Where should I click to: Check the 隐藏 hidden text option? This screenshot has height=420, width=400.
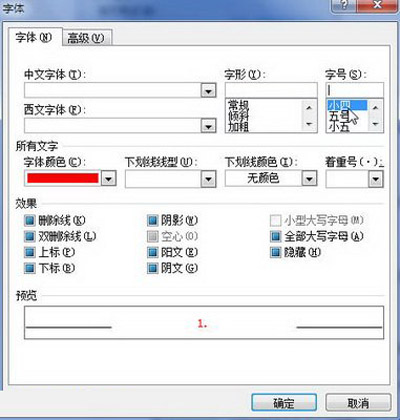click(275, 252)
